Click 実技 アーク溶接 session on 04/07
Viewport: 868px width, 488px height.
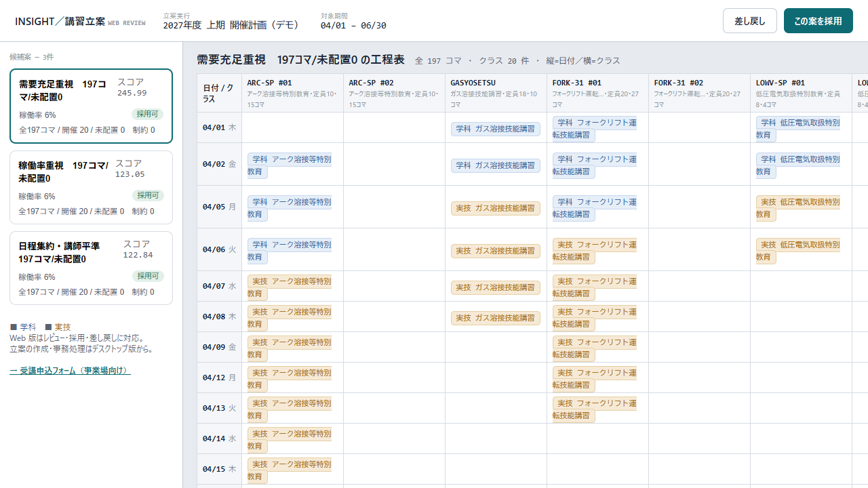(x=290, y=287)
